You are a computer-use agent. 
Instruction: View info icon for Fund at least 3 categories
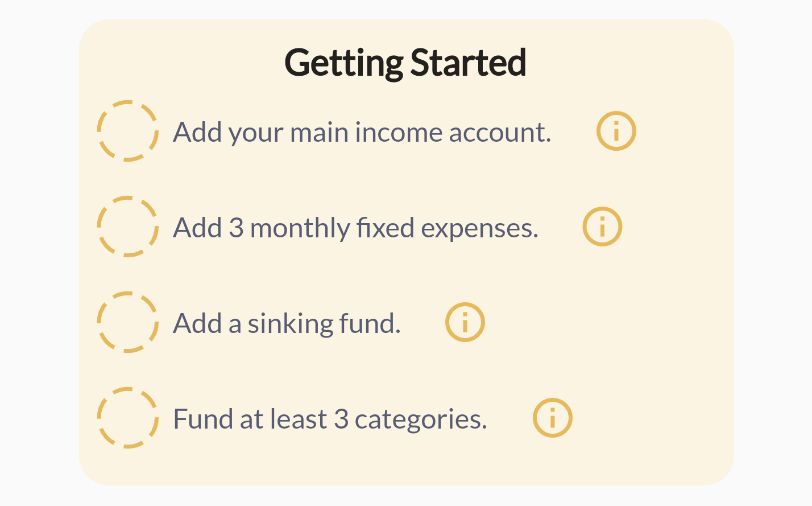tap(552, 418)
